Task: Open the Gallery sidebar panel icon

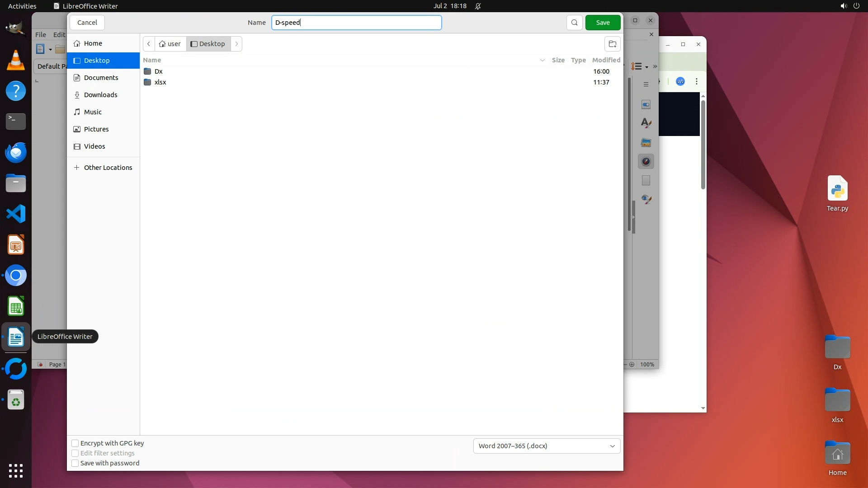Action: coord(646,143)
